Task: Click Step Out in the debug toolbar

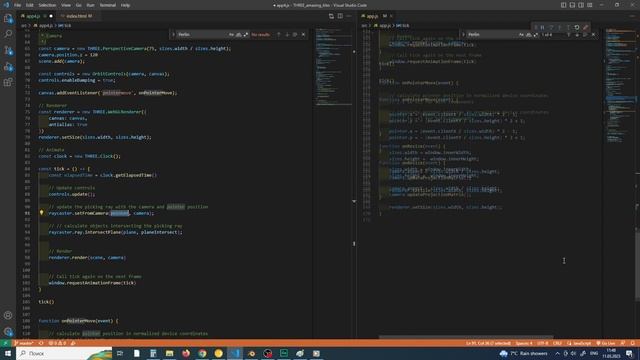Action: pos(568,27)
